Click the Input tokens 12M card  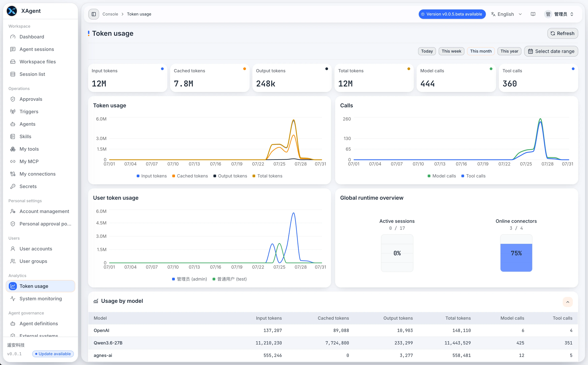(x=127, y=78)
